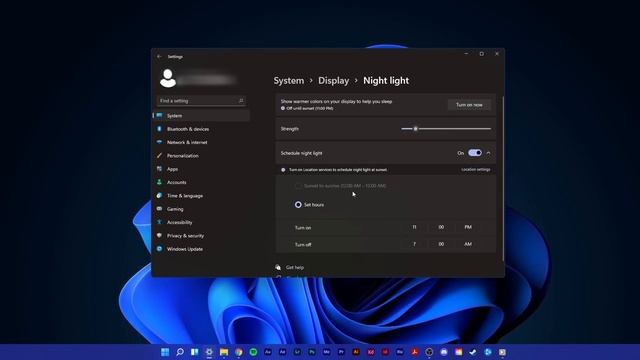Launch Discord from taskbar

click(x=444, y=352)
